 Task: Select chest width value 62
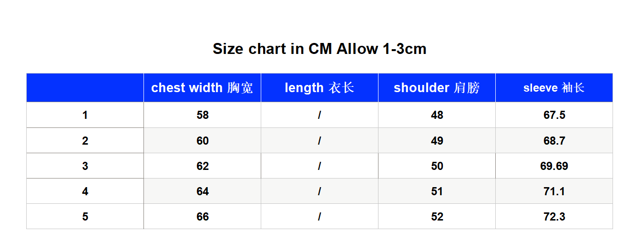(202, 166)
